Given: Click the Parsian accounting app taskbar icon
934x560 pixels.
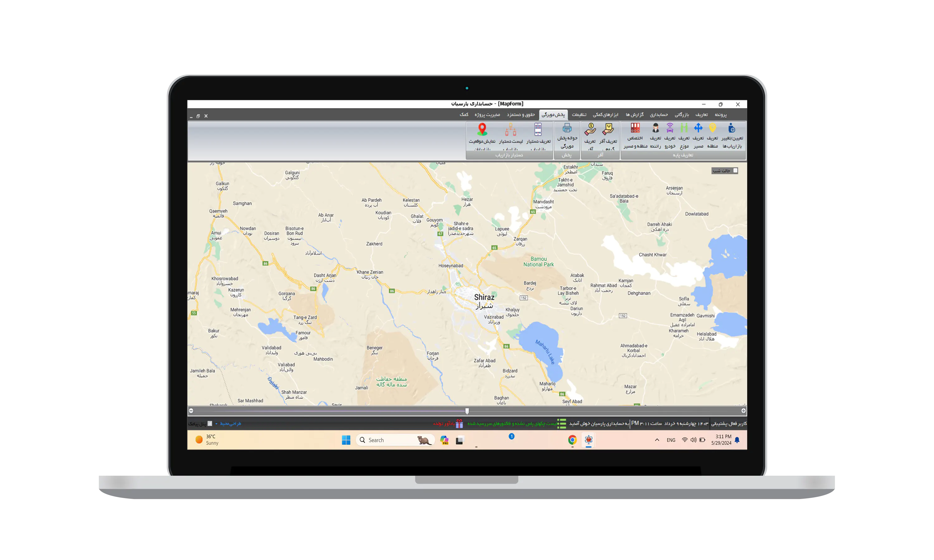Looking at the screenshot, I should tap(588, 440).
